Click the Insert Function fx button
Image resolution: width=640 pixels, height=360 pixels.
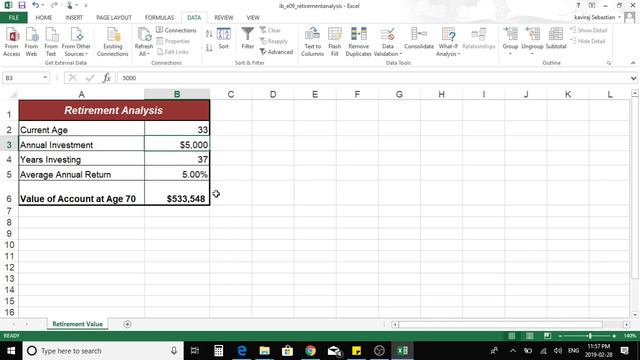(107, 78)
